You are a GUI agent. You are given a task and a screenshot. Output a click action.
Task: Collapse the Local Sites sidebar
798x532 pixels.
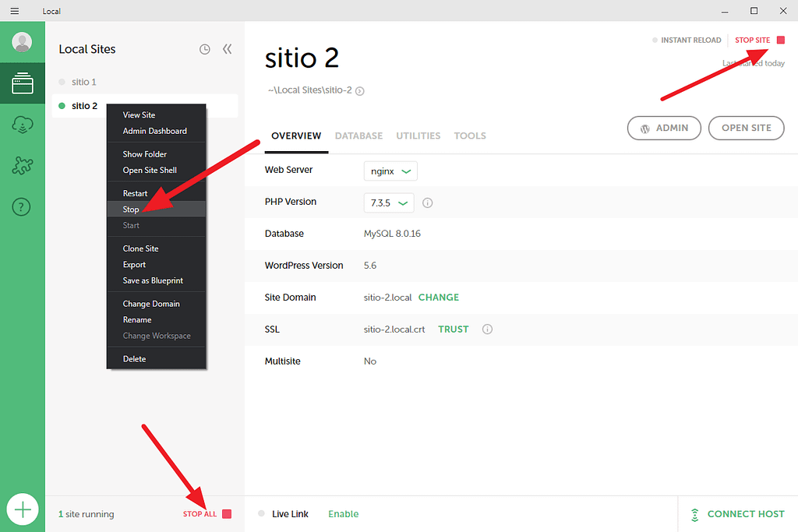(227, 49)
